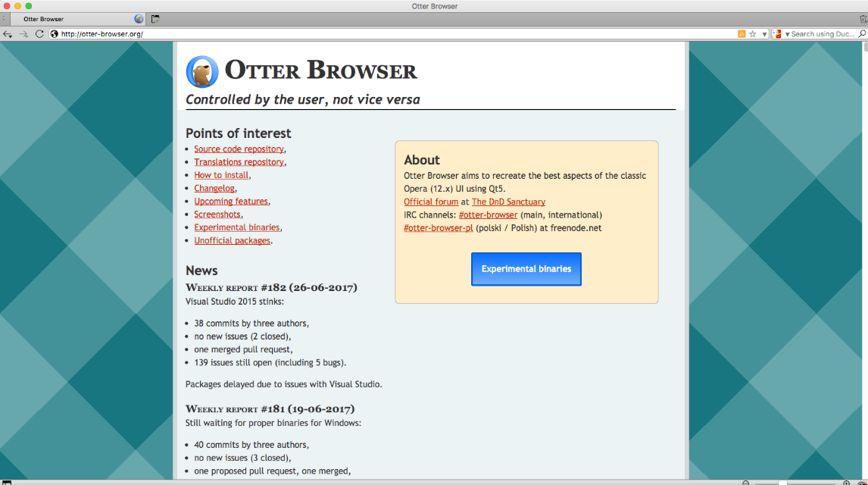Visit the Official forum link
868x485 pixels.
[431, 202]
